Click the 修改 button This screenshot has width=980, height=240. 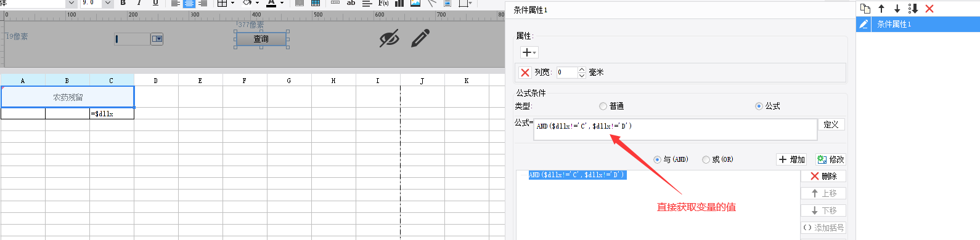point(830,159)
